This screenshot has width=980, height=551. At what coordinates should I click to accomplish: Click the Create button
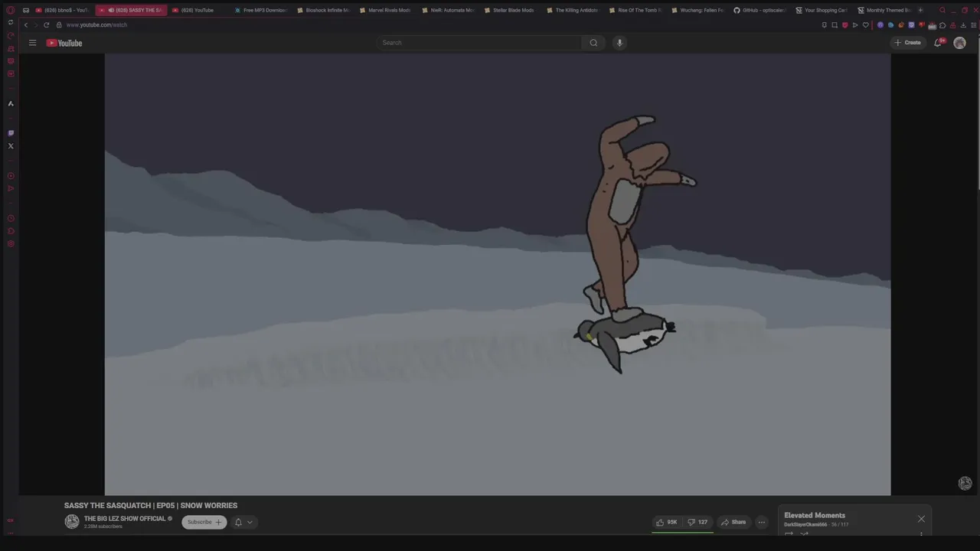tap(907, 43)
